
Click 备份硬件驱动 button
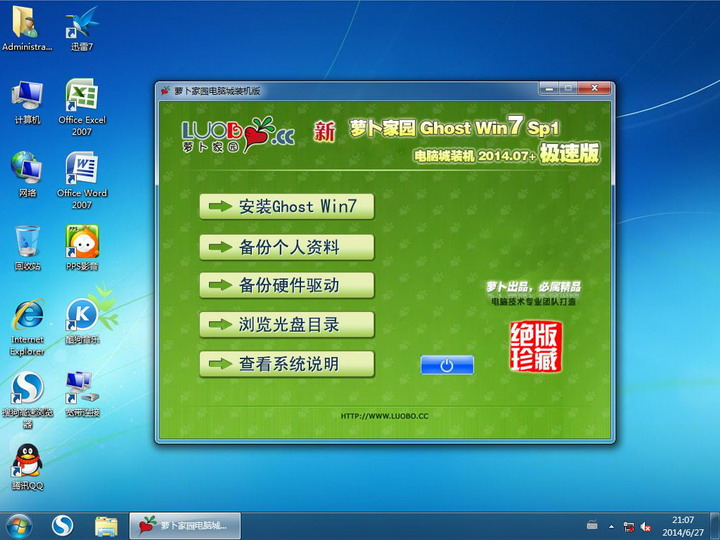tap(287, 285)
